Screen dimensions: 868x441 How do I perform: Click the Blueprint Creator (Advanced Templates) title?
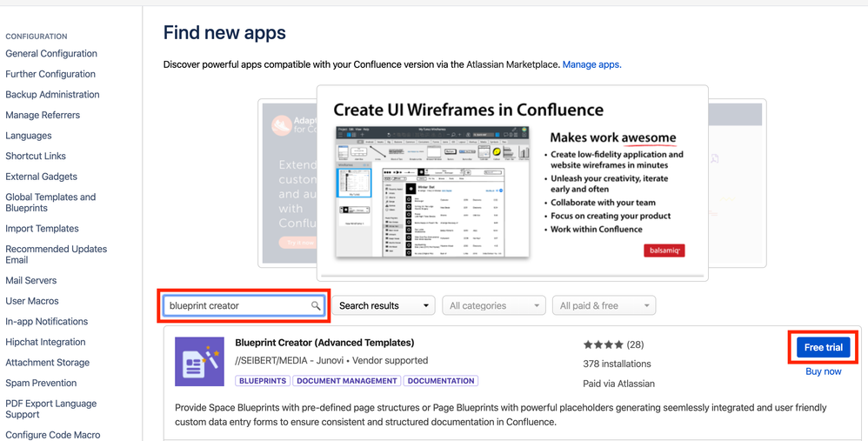click(324, 343)
